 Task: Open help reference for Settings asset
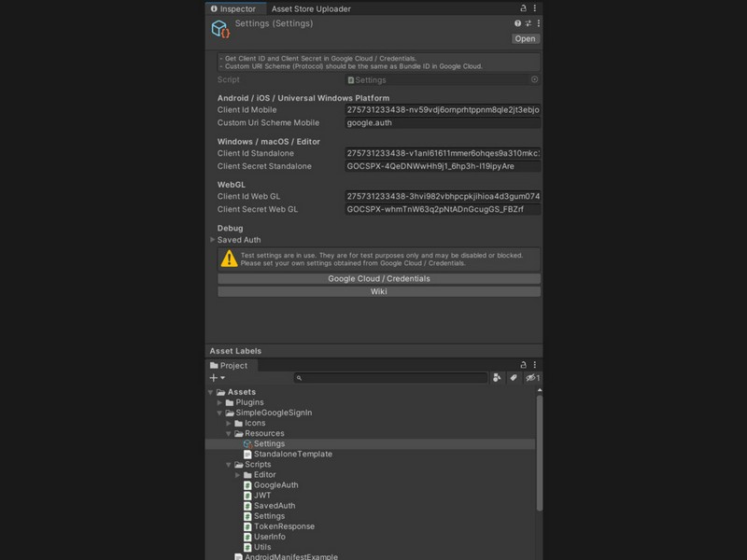[517, 23]
